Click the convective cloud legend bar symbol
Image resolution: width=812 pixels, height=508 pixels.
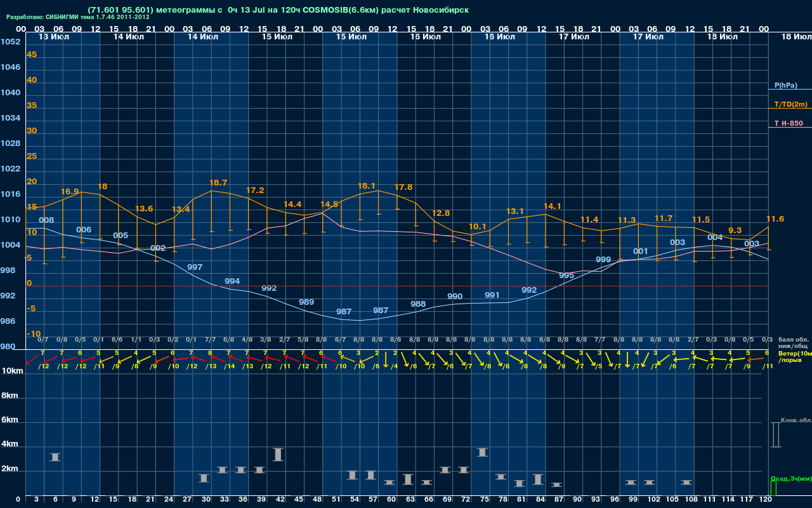click(x=776, y=435)
